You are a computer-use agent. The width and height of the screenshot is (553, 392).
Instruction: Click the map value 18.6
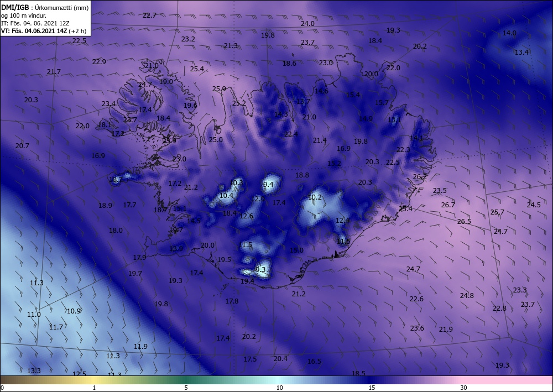tap(289, 64)
